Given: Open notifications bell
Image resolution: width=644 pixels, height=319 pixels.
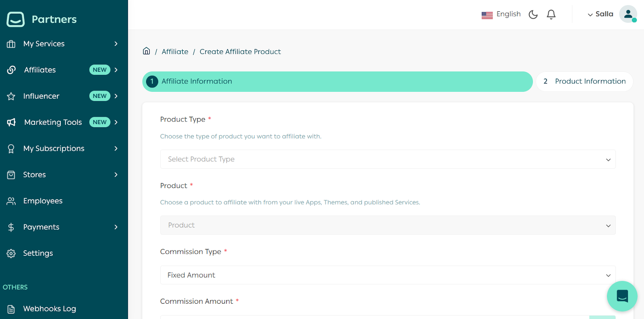Looking at the screenshot, I should click(551, 14).
